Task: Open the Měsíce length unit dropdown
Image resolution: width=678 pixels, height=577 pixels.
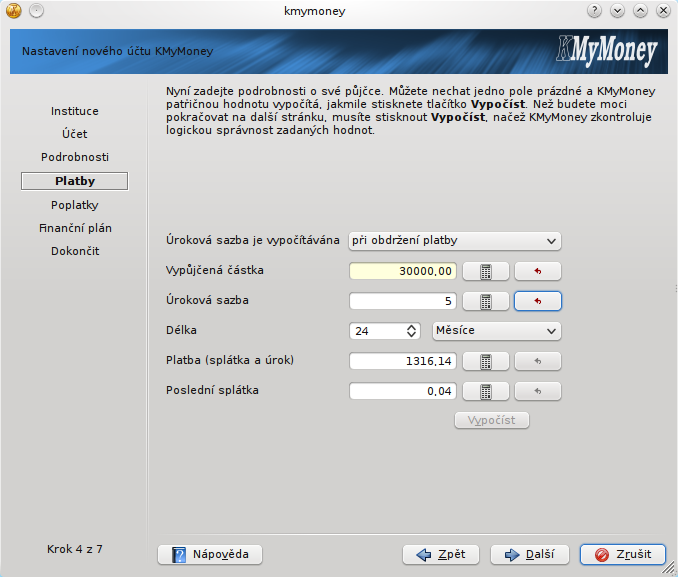Action: point(497,331)
